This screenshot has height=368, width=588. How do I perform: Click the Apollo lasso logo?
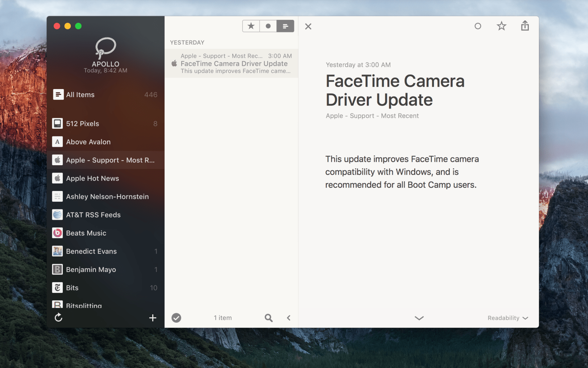105,48
